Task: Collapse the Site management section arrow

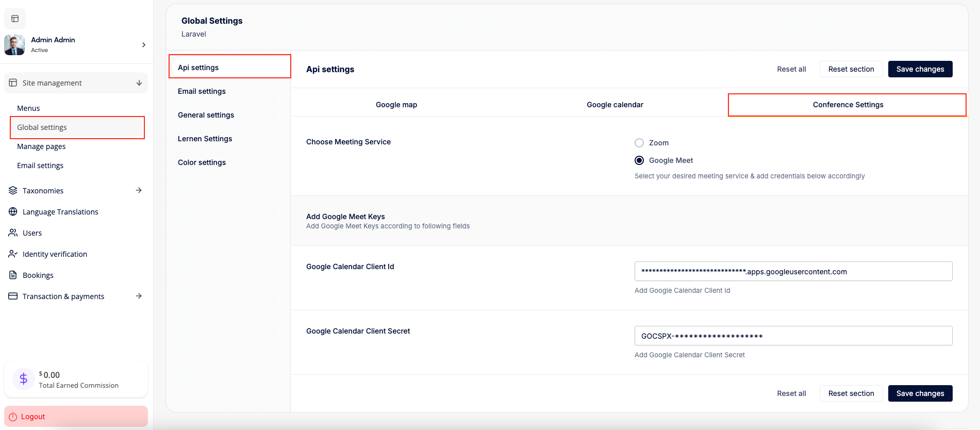Action: (139, 83)
